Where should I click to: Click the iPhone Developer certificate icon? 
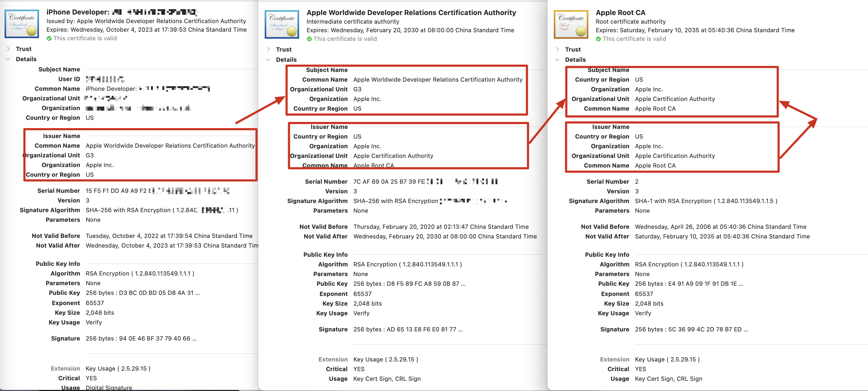click(x=21, y=24)
